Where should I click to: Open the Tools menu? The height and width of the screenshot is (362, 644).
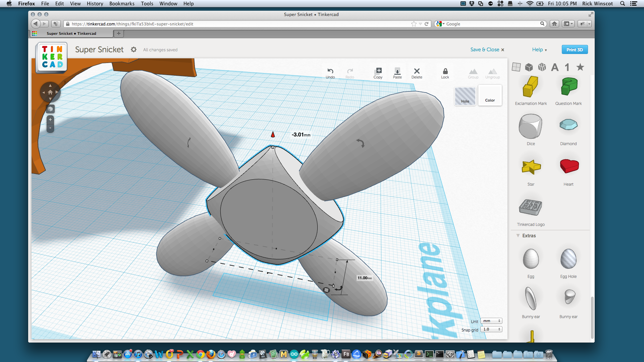tap(147, 4)
